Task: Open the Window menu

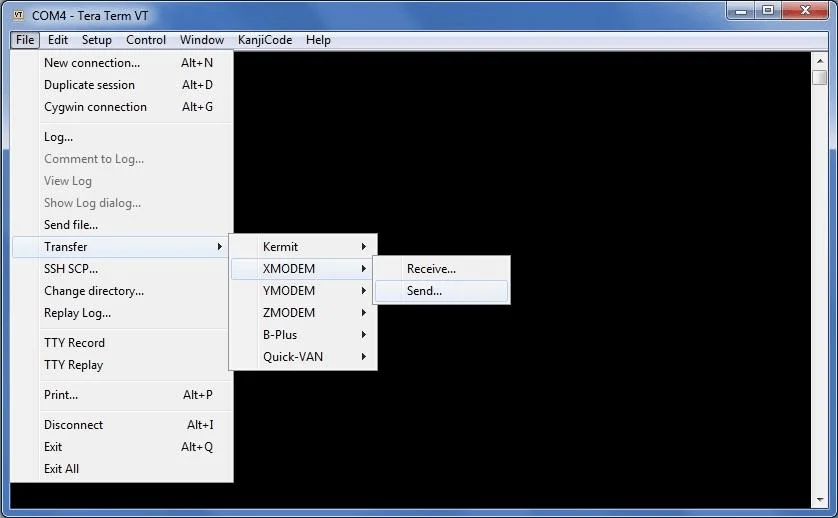Action: coord(201,40)
